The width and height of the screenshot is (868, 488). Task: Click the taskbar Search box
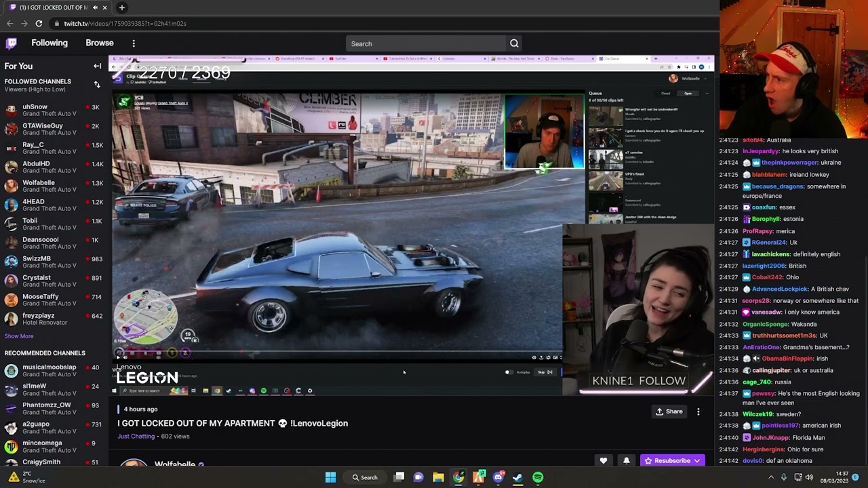[365, 477]
